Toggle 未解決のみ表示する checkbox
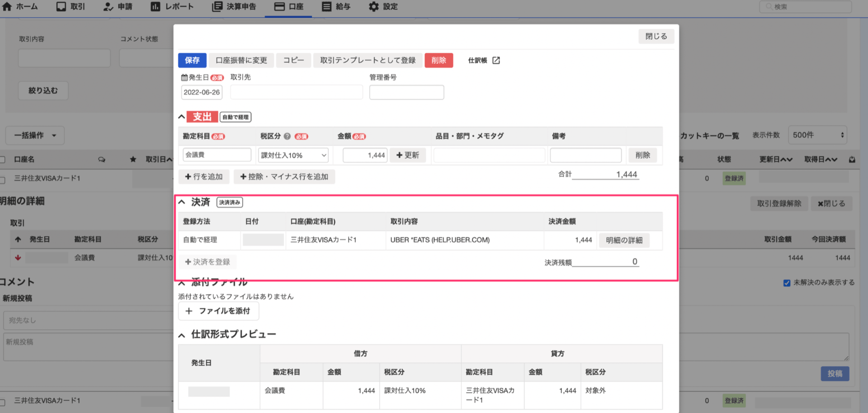The image size is (868, 413). pos(787,283)
